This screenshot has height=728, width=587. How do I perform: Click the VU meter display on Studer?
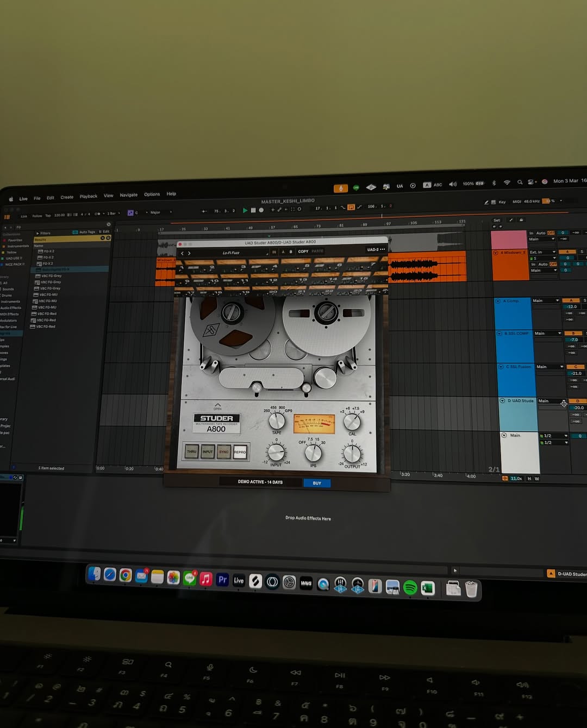coord(314,424)
